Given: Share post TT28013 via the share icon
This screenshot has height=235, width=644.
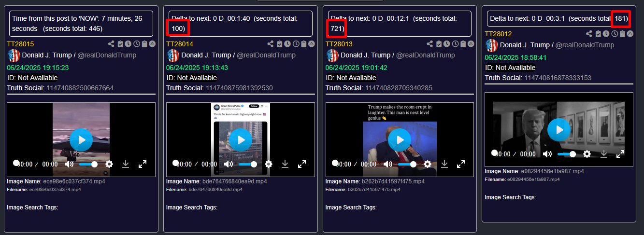Looking at the screenshot, I should click(430, 43).
